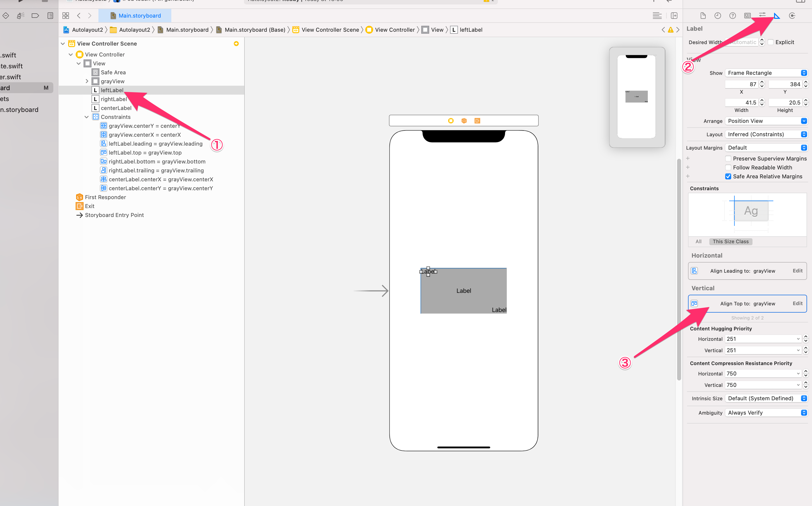This screenshot has height=506, width=812.
Task: Open the Intrinsic Size dropdown
Action: click(766, 398)
